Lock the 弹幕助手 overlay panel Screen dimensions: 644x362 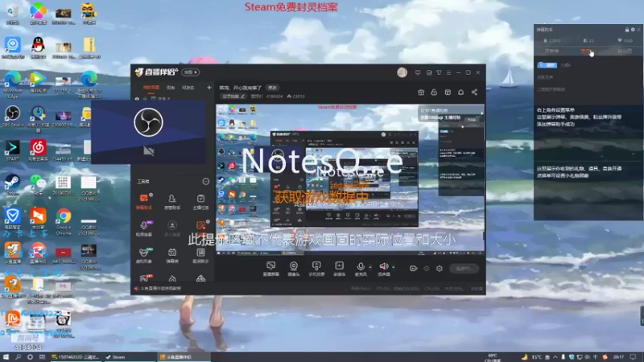[627, 30]
